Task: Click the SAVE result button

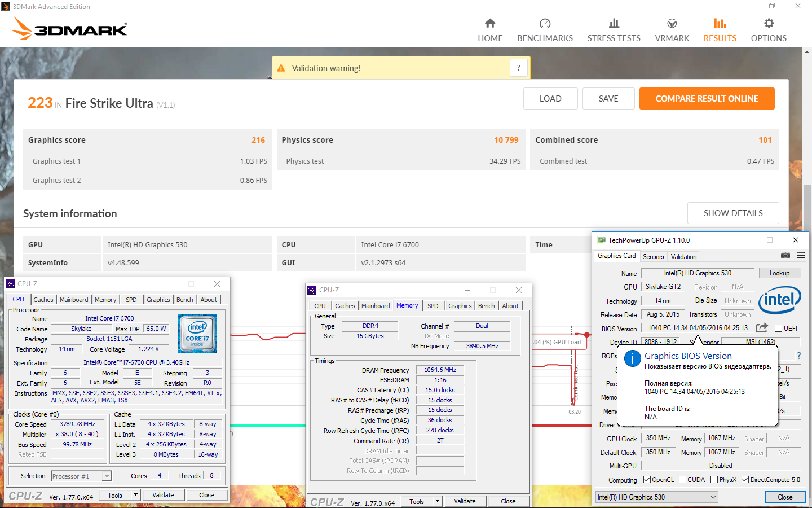Action: pyautogui.click(x=608, y=98)
